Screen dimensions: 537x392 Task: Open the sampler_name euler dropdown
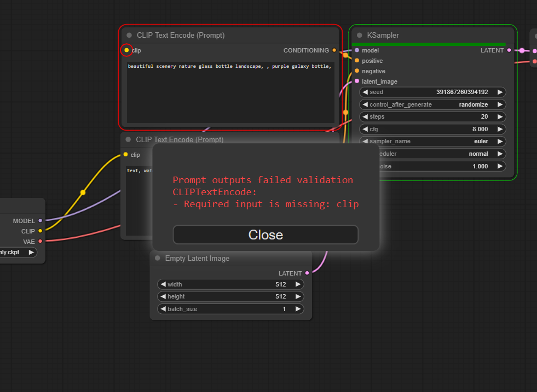point(432,141)
